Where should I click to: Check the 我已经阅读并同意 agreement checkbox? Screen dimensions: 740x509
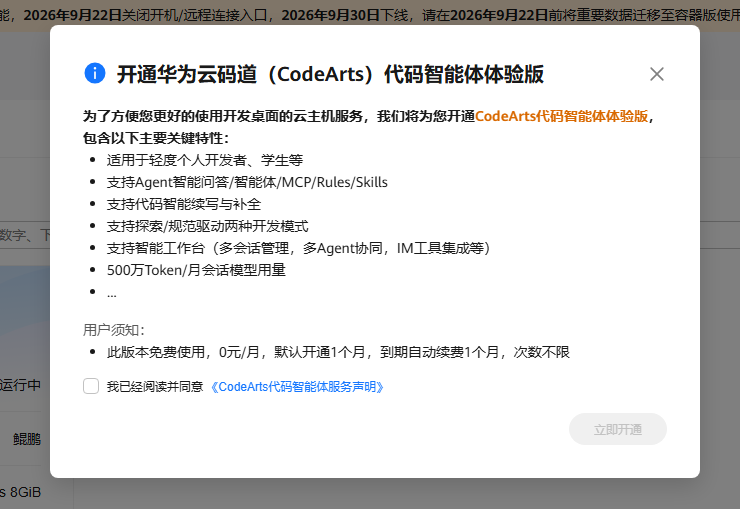click(91, 386)
